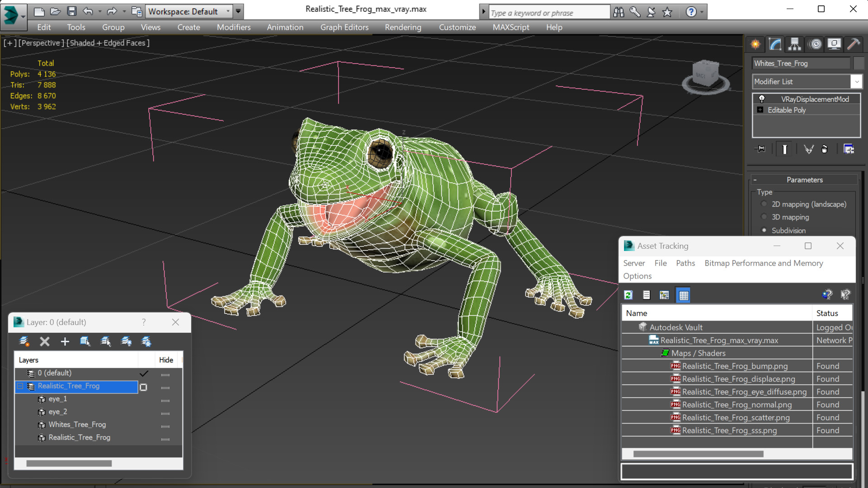Image resolution: width=868 pixels, height=488 pixels.
Task: Open the Hierarchy command panel tab
Action: point(795,44)
